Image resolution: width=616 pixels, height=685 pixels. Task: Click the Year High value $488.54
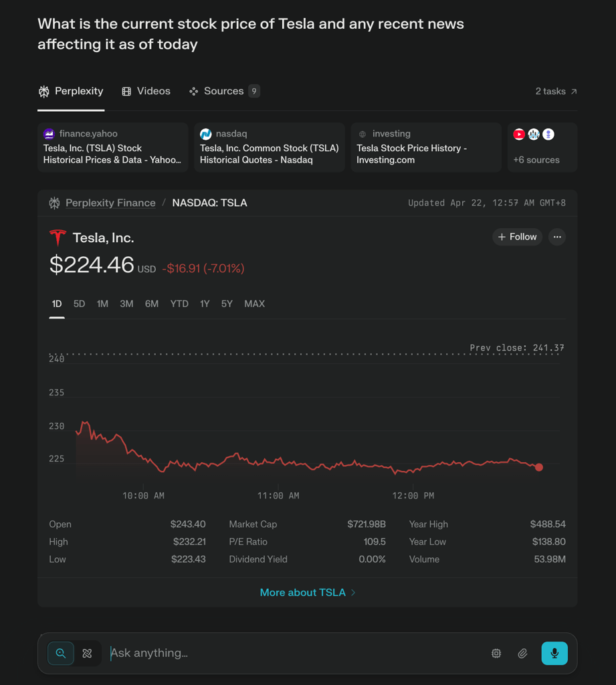click(x=548, y=524)
